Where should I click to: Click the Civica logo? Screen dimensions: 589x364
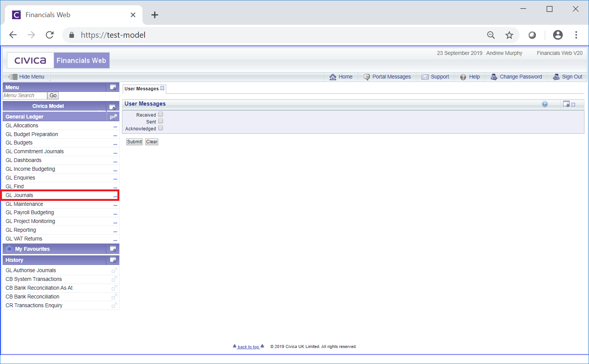[30, 61]
